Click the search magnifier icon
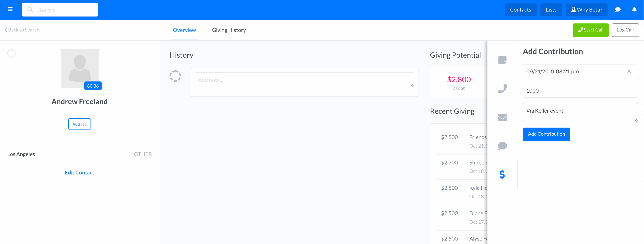The image size is (644, 244). [30, 10]
